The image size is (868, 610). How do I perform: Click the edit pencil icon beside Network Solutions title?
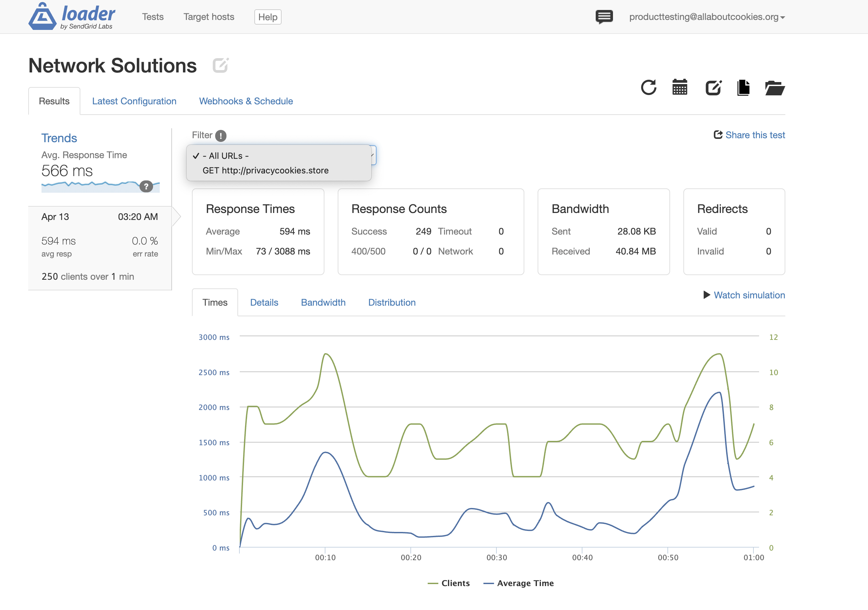tap(221, 65)
